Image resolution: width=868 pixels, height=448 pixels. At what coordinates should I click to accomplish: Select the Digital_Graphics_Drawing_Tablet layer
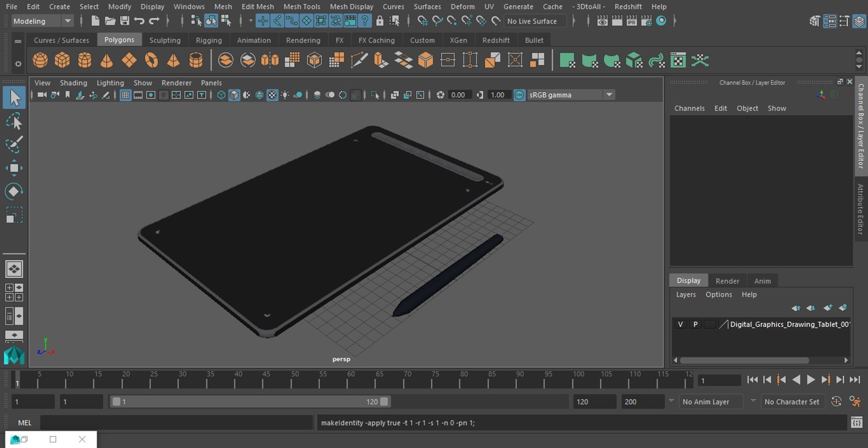pyautogui.click(x=790, y=324)
